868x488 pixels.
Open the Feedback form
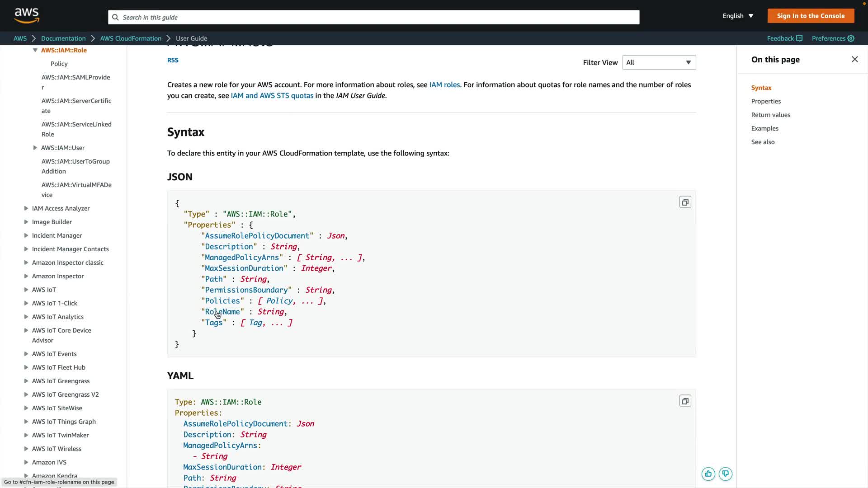click(x=784, y=38)
